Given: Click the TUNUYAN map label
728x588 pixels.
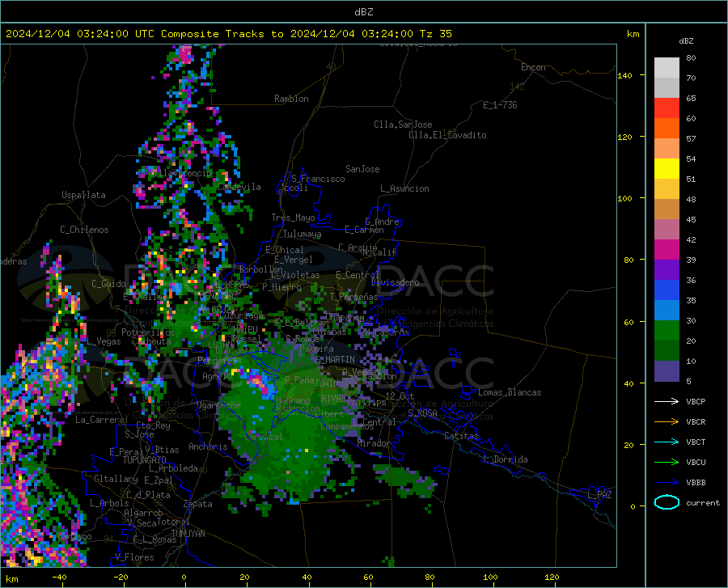Looking at the screenshot, I should coord(188,533).
